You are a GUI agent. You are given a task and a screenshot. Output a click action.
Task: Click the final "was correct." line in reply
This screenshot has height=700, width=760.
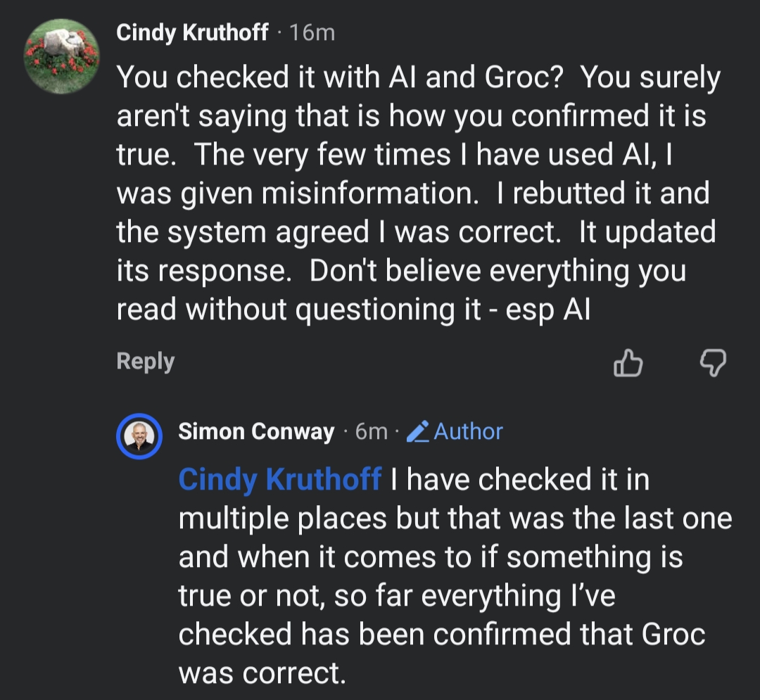pos(262,673)
